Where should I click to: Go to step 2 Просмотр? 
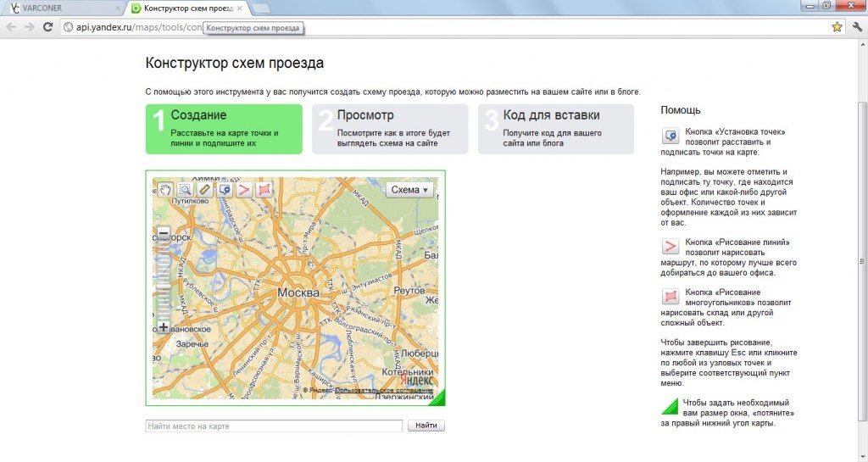point(390,129)
